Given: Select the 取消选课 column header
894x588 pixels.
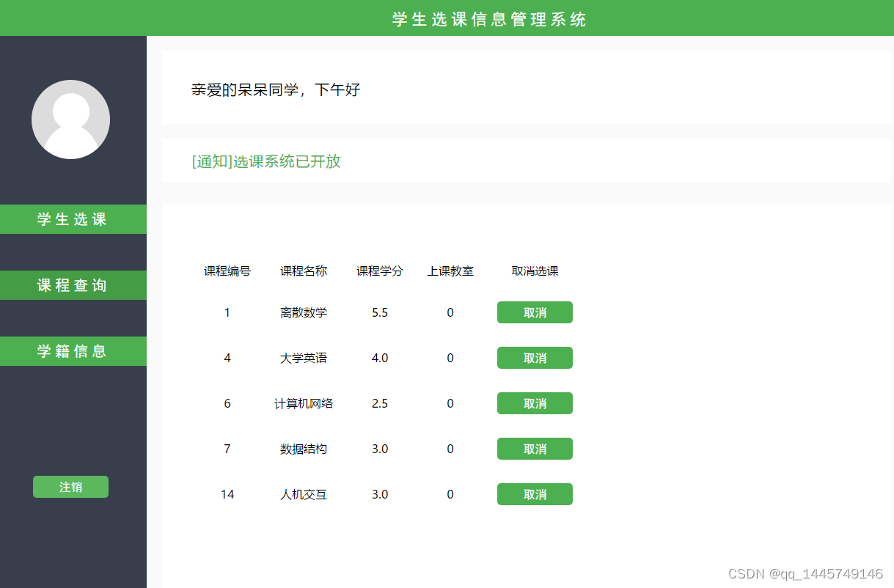Looking at the screenshot, I should [535, 271].
